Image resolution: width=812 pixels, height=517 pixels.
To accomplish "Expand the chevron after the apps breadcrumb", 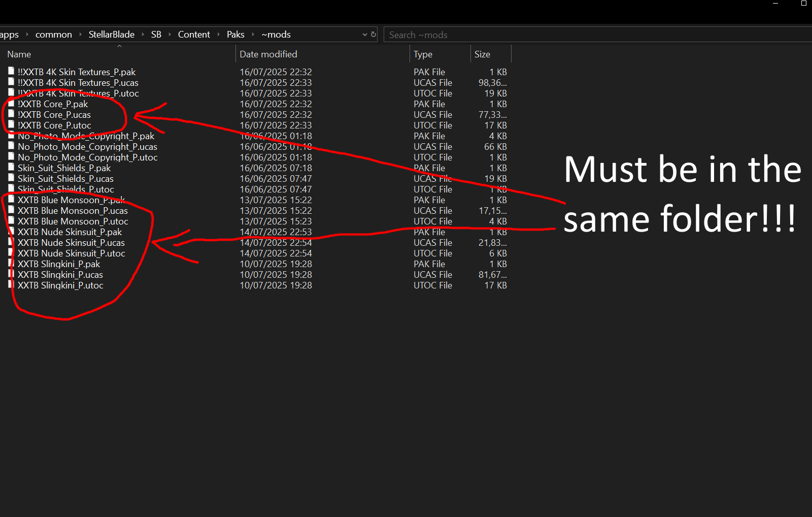I will [x=27, y=35].
